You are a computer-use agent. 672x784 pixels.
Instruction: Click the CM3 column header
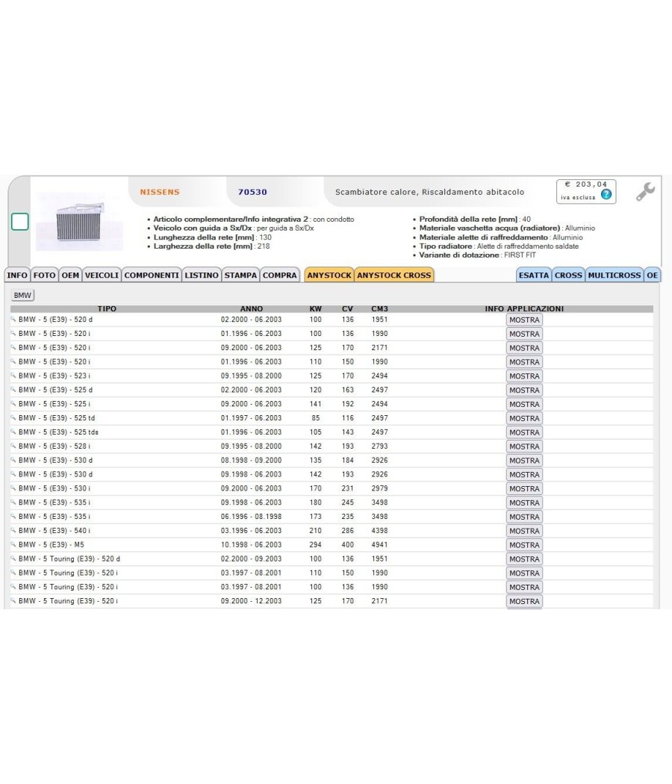pos(379,308)
